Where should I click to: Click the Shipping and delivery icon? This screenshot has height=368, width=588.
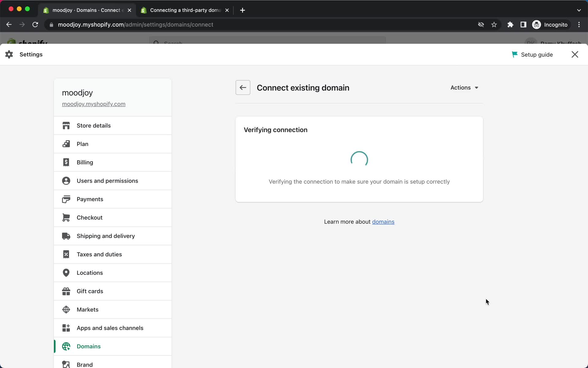66,236
